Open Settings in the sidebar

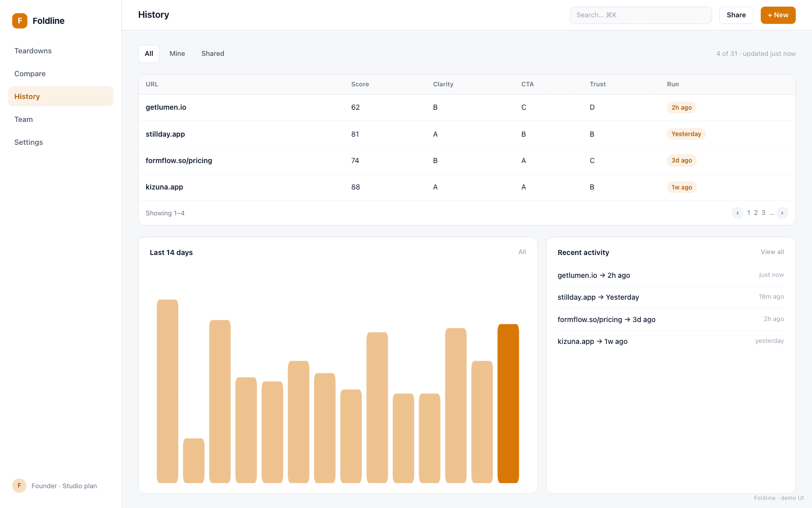click(60, 142)
